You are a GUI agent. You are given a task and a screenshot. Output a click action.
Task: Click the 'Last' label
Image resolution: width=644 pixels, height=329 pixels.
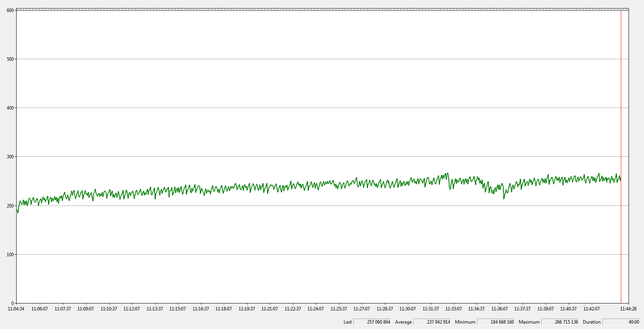tap(348, 322)
